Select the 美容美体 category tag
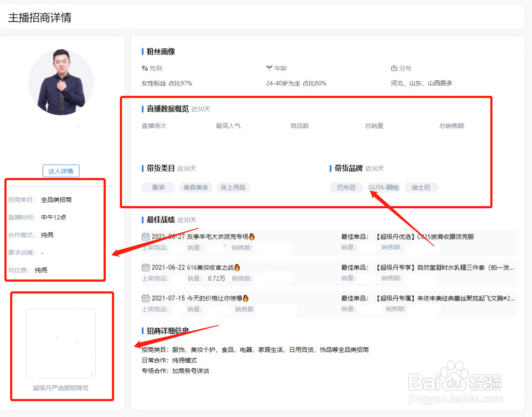This screenshot has width=532, height=417. point(196,187)
